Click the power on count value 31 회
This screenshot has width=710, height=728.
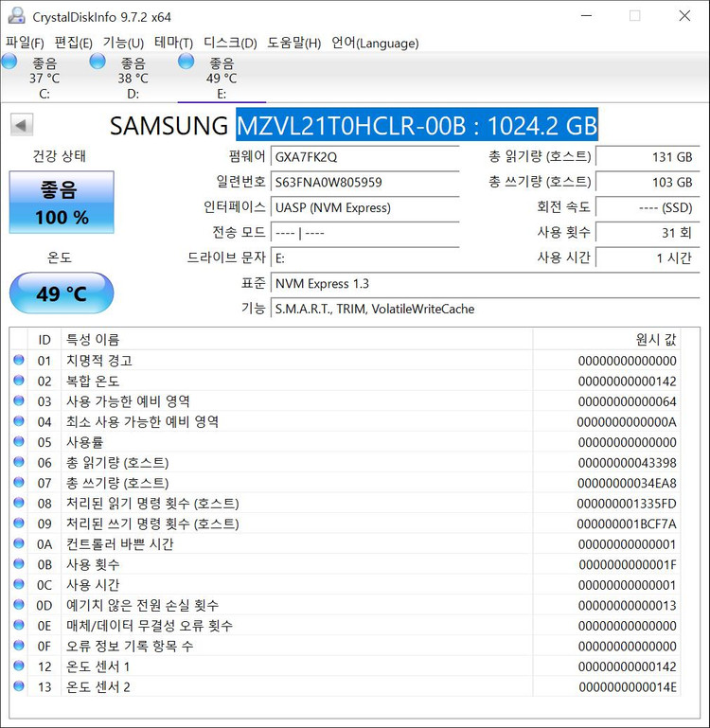(647, 232)
